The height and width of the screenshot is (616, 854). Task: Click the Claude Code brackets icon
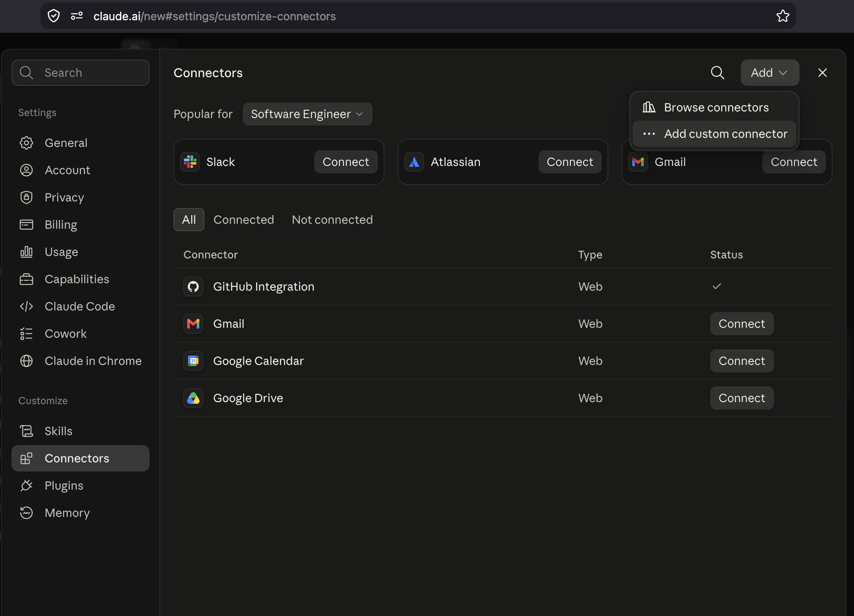pos(26,306)
